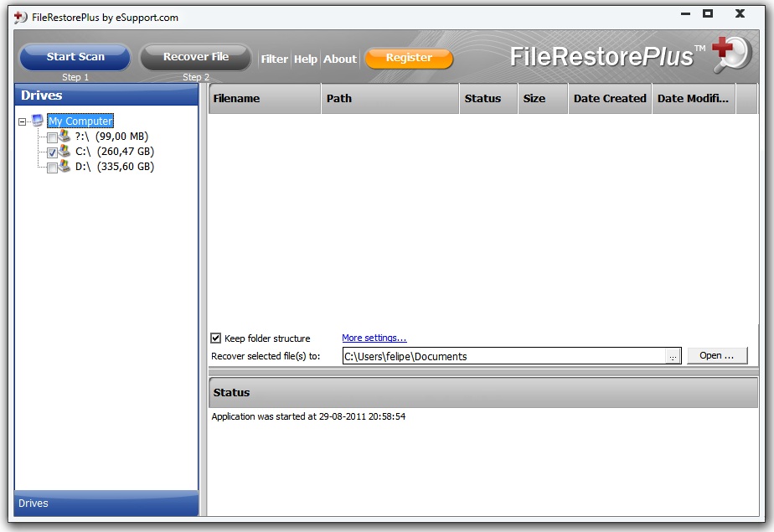
Task: Click the Drives tab at panel bottom
Action: (106, 504)
